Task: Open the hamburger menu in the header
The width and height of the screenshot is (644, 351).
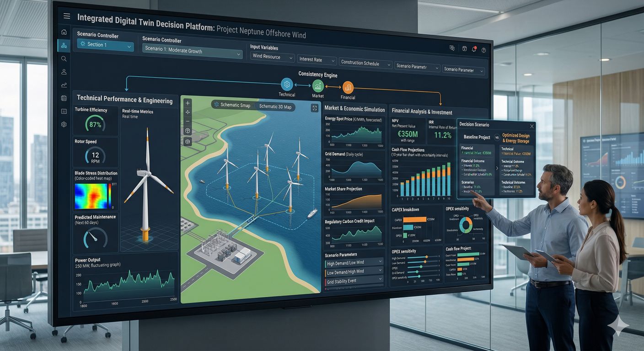Action: pyautogui.click(x=67, y=16)
